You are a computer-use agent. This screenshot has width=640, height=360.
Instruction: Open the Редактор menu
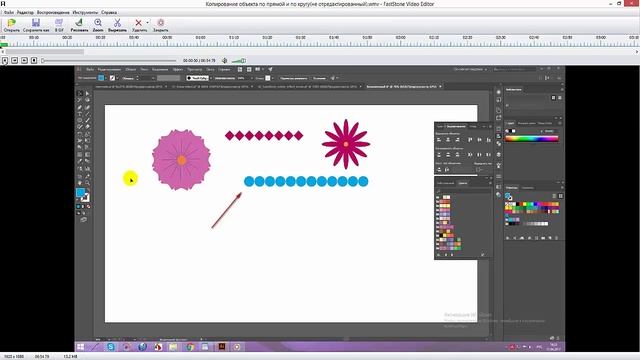pos(25,12)
